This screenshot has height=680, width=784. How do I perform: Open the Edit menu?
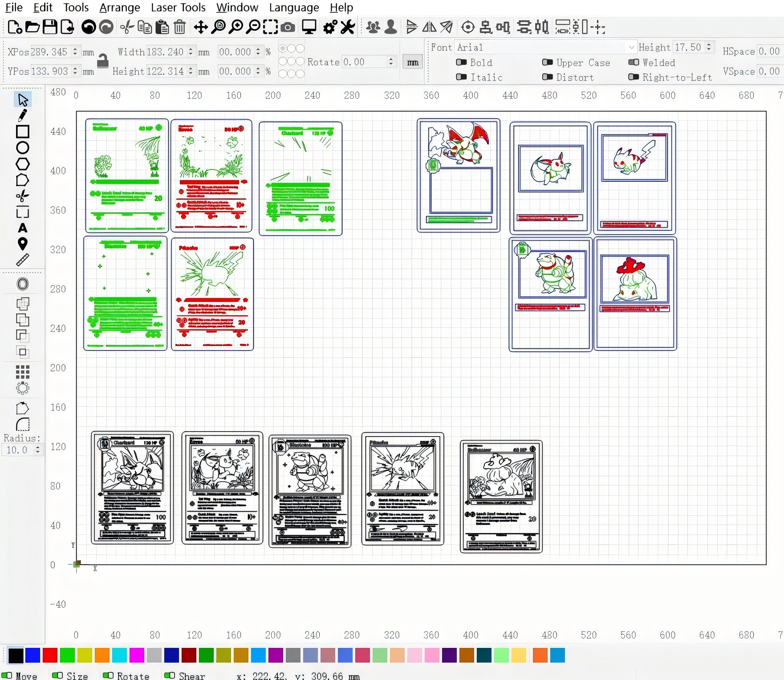[x=43, y=7]
